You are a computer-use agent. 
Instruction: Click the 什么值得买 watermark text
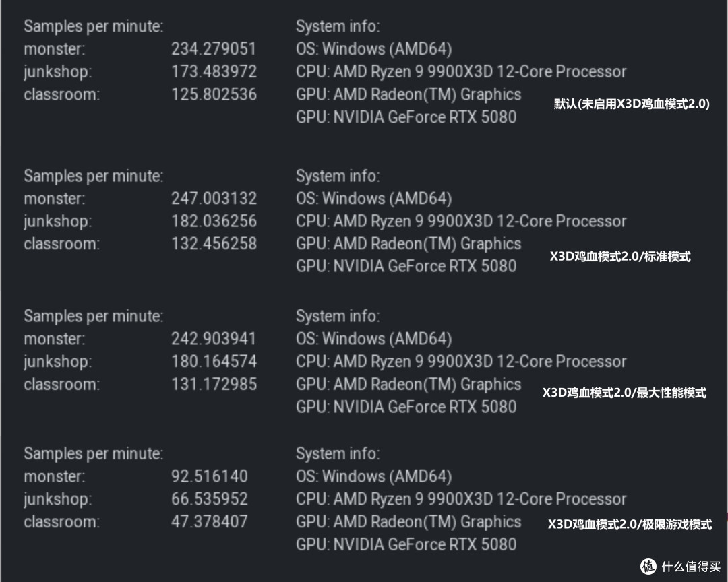[691, 567]
